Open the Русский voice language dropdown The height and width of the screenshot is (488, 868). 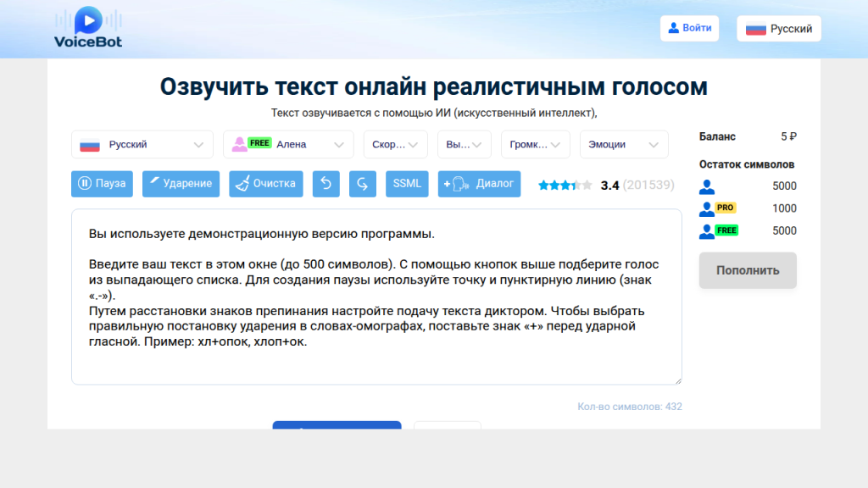(x=142, y=145)
